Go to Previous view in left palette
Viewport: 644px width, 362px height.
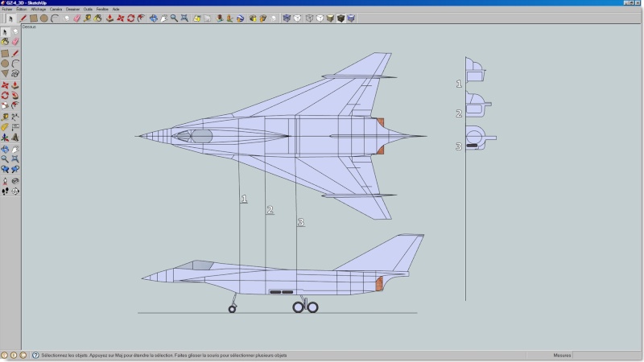pyautogui.click(x=5, y=169)
